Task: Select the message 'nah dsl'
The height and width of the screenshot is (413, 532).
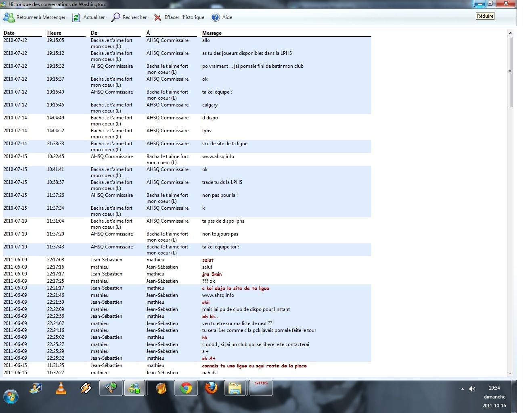Action: click(x=210, y=373)
